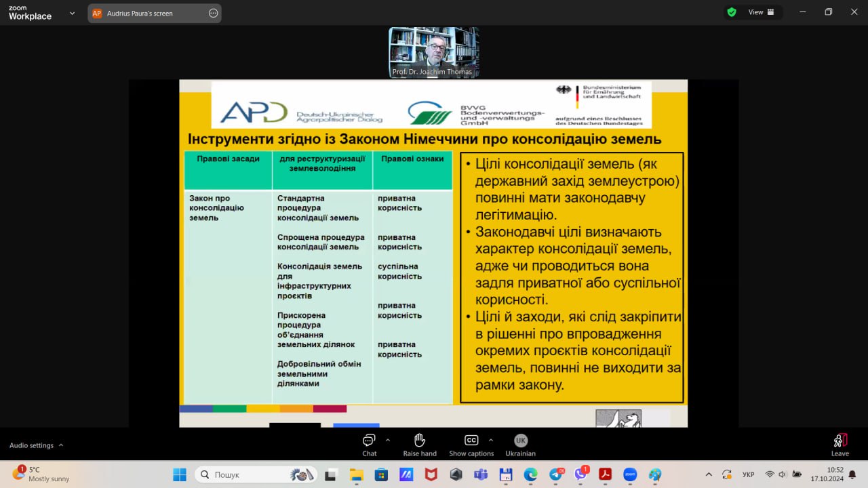Leave the Zoom meeting

(x=840, y=445)
